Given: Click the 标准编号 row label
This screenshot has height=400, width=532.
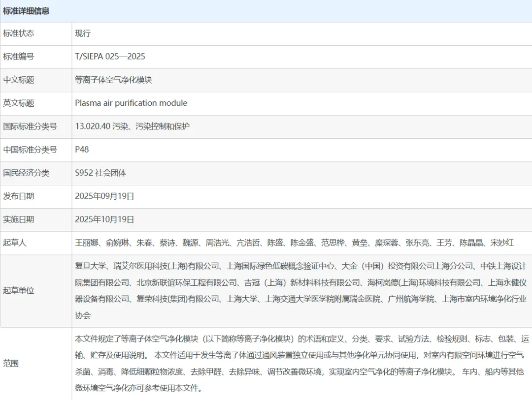Looking at the screenshot, I should pos(19,57).
